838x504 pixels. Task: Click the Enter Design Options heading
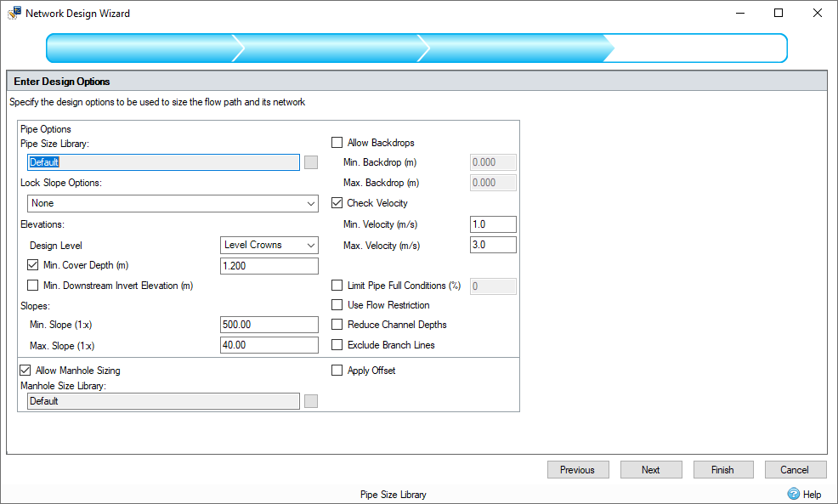pyautogui.click(x=62, y=82)
